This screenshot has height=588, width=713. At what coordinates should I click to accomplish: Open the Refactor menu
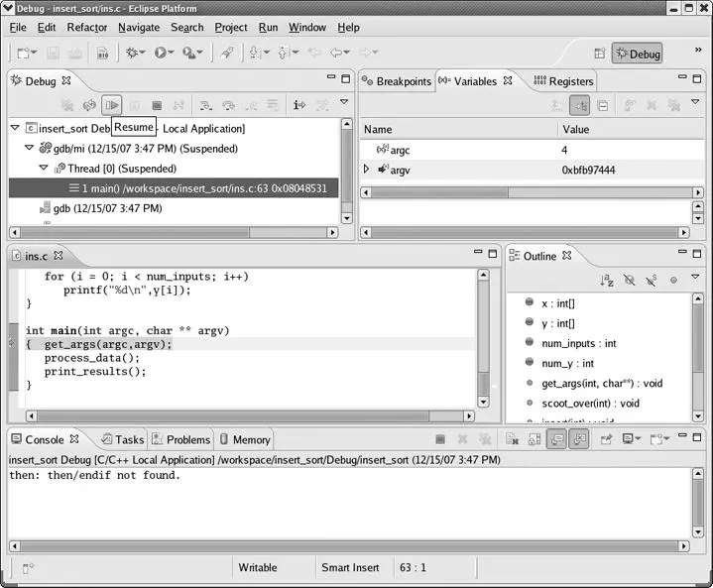click(x=86, y=27)
